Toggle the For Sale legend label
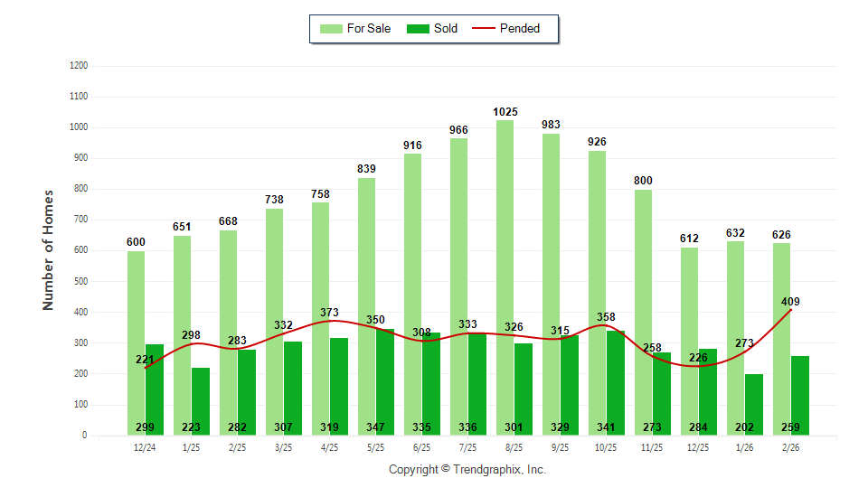The width and height of the screenshot is (868, 497). pos(369,29)
